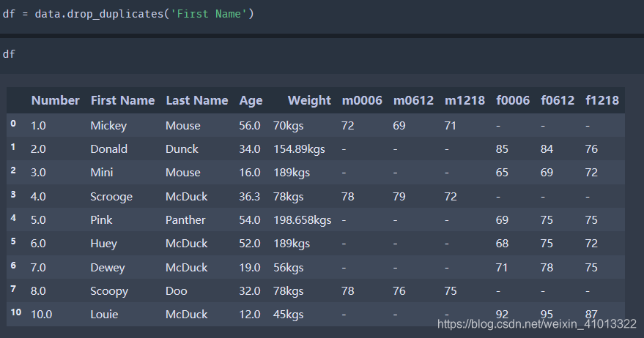
Task: Click 'Mouse' in the Mickey row
Action: [182, 126]
